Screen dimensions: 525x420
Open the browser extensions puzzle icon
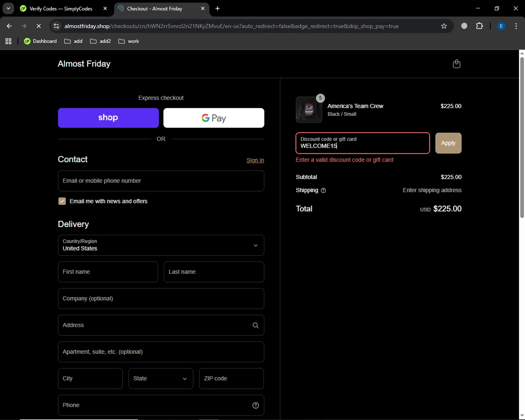pos(479,26)
